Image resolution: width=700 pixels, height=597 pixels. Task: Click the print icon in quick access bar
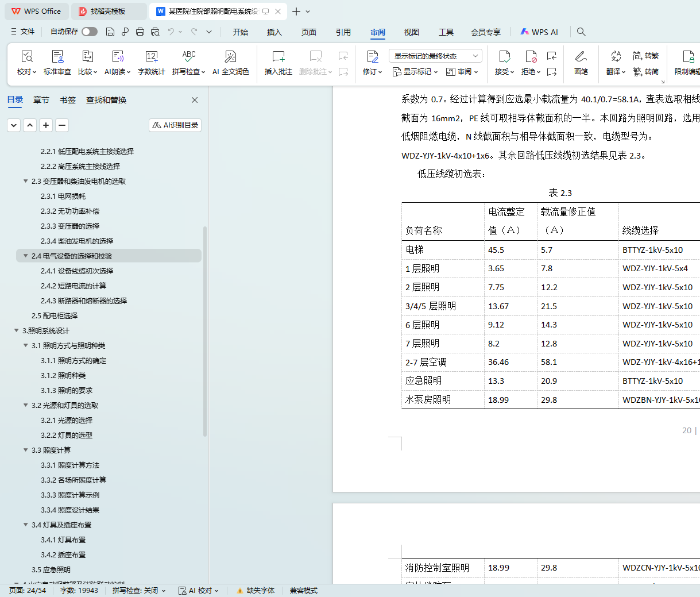(140, 32)
